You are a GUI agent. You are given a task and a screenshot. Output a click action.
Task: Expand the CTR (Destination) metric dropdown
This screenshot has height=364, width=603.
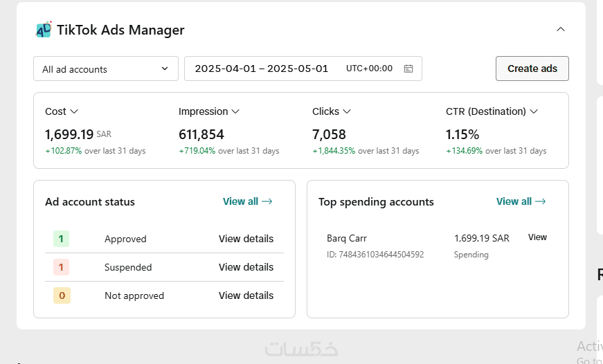tap(534, 111)
